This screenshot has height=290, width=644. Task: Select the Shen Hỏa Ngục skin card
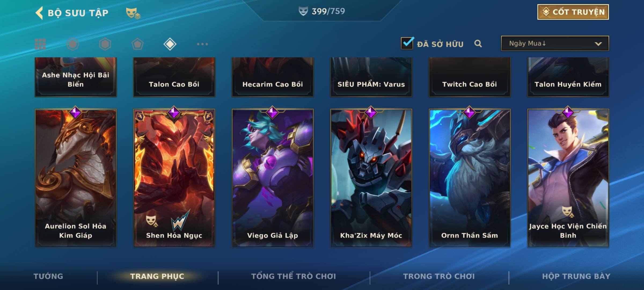174,178
